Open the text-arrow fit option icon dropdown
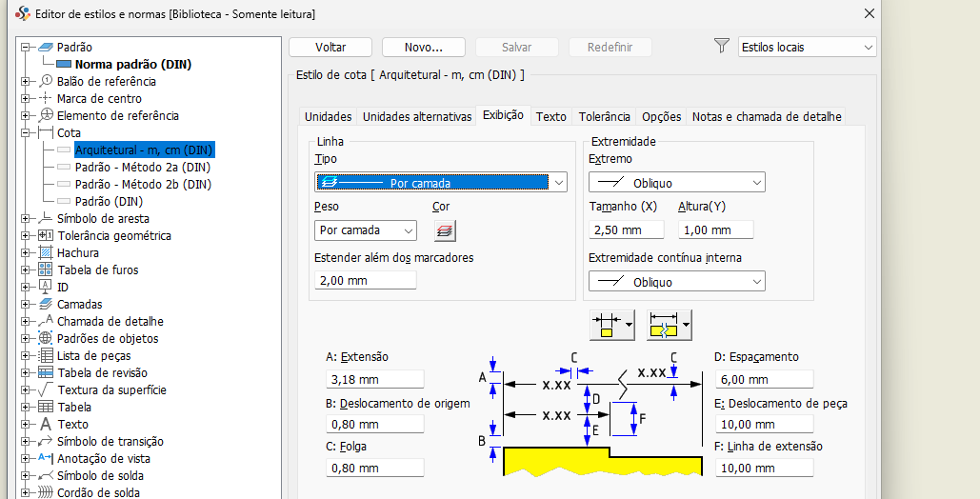Viewport: 980px width, 499px height. [669, 325]
